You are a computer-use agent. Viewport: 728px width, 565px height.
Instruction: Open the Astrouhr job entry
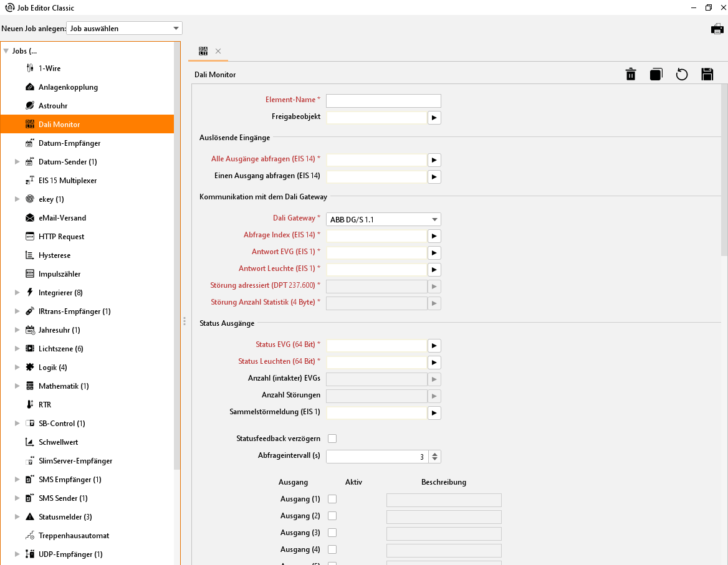click(52, 106)
